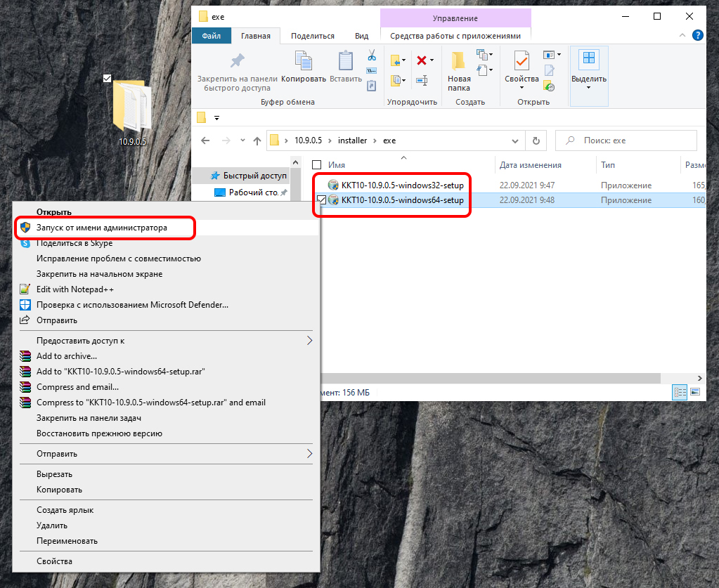Image resolution: width=719 pixels, height=588 pixels.
Task: Go up one folder level arrow
Action: 257,141
